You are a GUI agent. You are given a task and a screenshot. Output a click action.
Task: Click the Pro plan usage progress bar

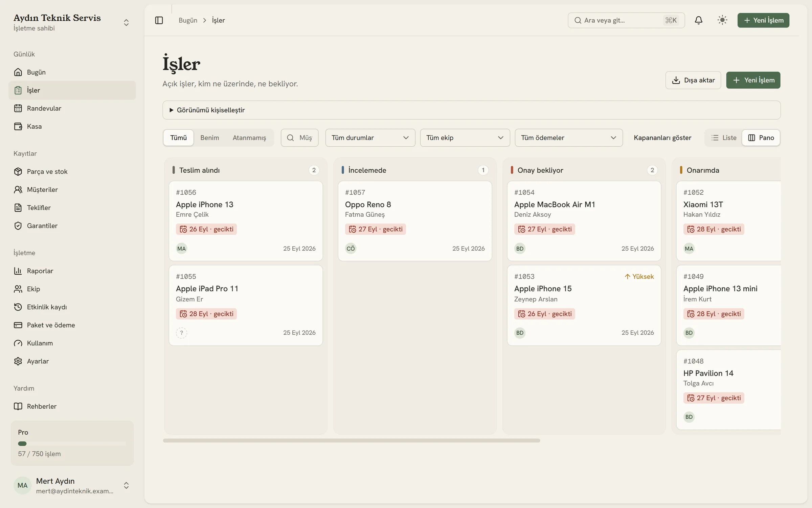point(72,444)
